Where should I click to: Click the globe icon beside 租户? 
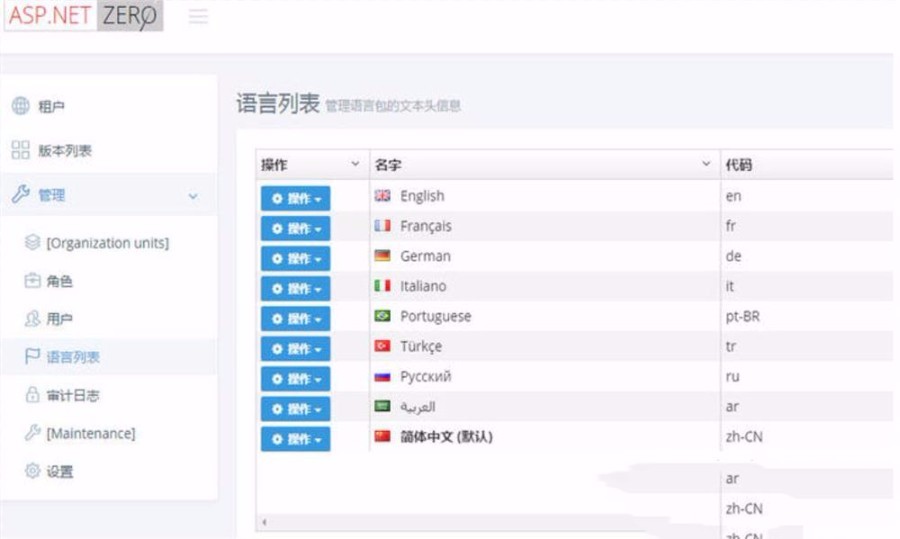pos(21,106)
